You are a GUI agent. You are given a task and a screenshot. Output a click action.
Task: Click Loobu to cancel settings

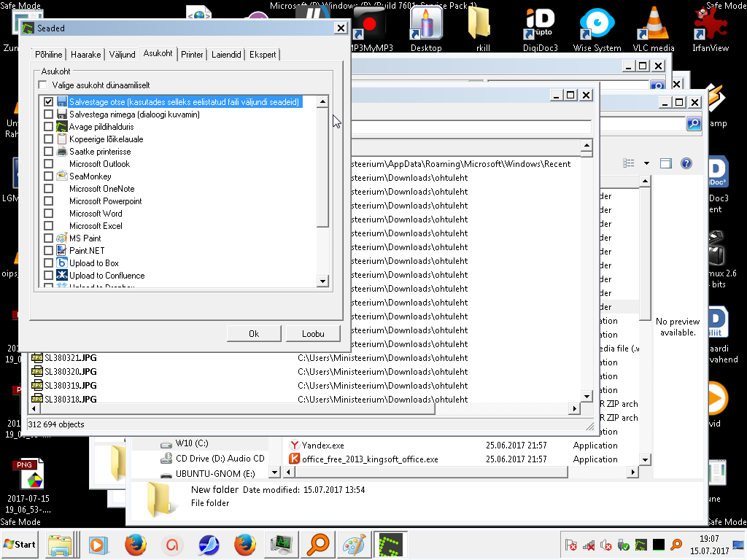[x=313, y=334]
